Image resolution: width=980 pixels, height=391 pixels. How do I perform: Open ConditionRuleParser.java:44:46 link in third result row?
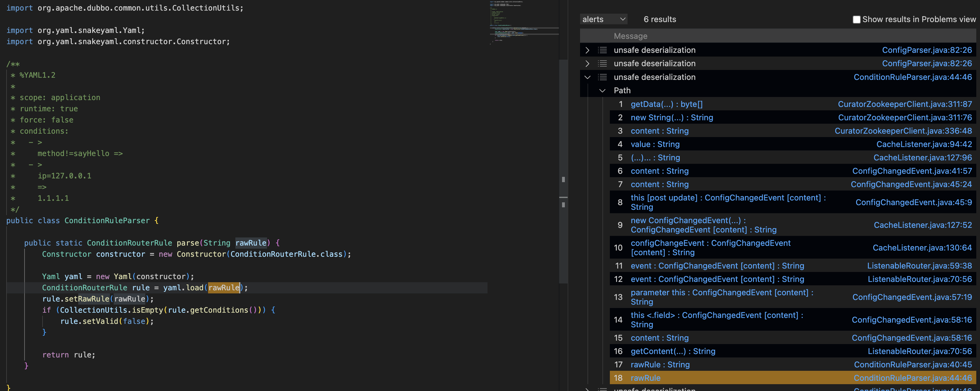[x=913, y=77]
